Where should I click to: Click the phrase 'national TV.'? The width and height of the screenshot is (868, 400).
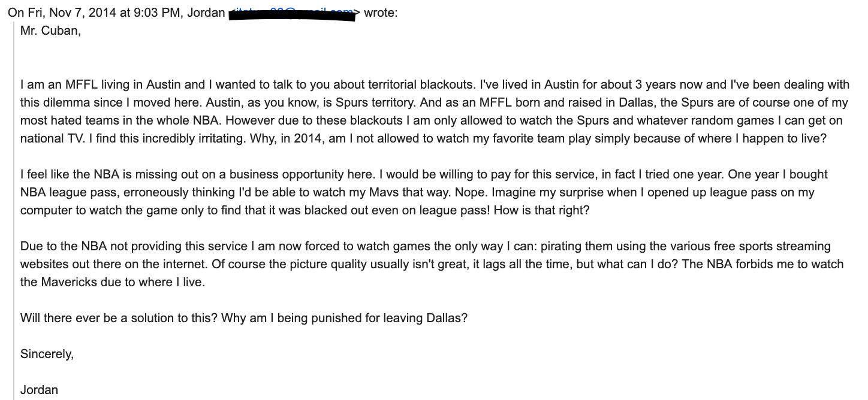pos(54,139)
